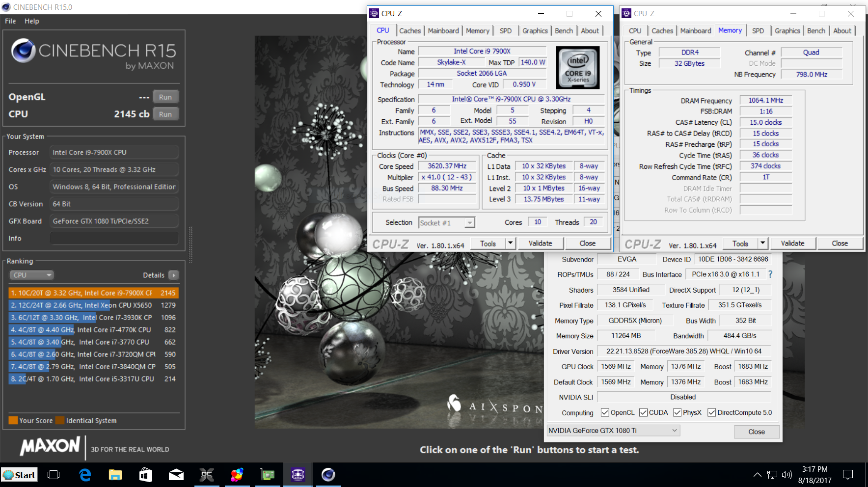Switch to SPD tab in right CPU-Z
The height and width of the screenshot is (487, 868).
758,30
